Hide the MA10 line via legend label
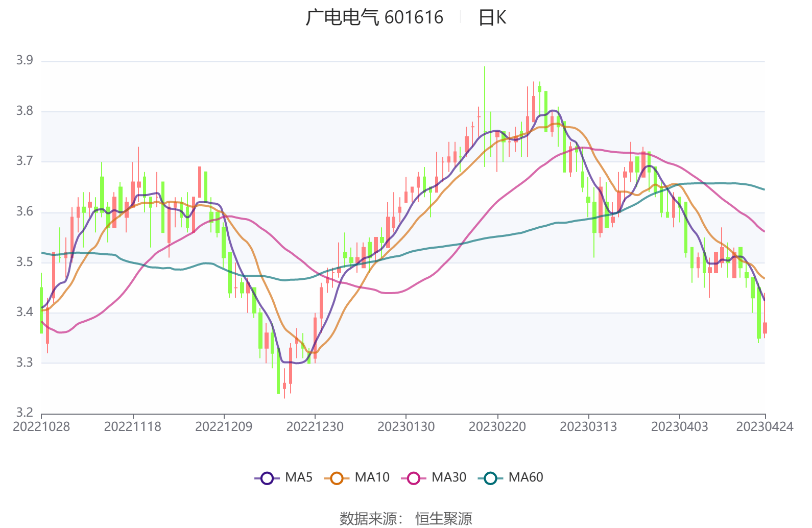Viewport: 812px width, 528px height. pos(372,477)
